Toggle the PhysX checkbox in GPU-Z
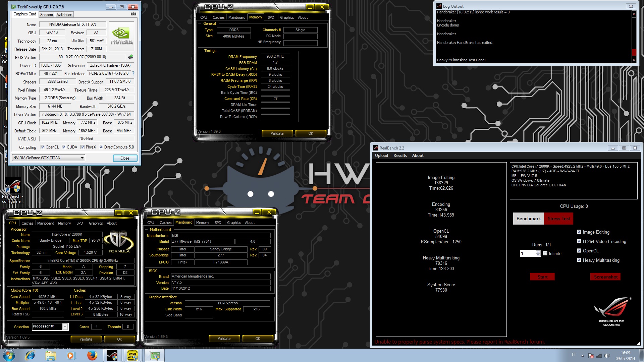This screenshot has height=362, width=644. click(83, 147)
